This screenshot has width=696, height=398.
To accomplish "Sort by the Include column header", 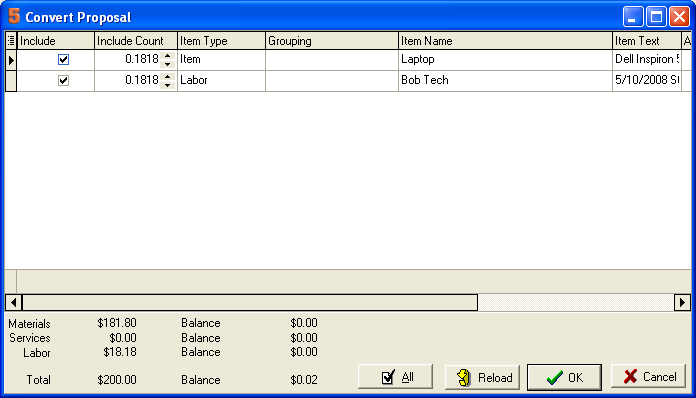I will [55, 41].
